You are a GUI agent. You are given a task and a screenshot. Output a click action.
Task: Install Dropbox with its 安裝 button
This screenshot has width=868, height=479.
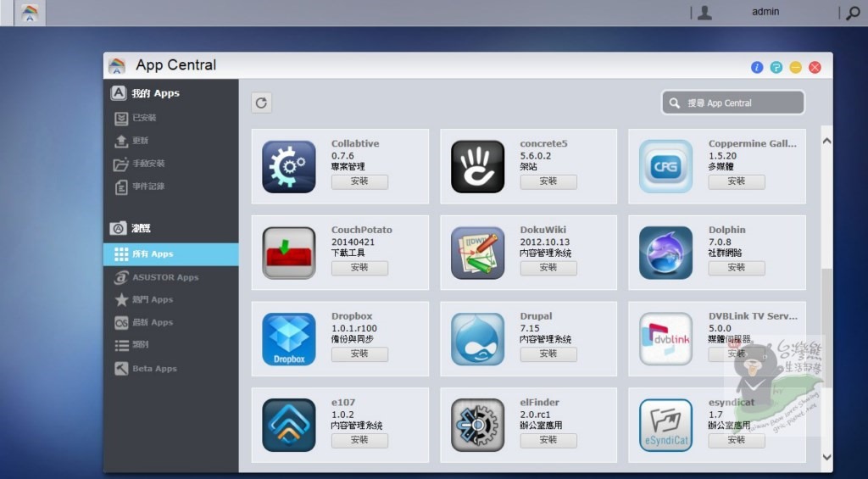coord(359,354)
